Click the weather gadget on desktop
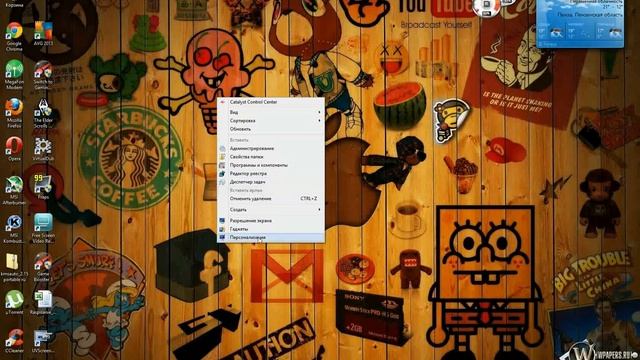 pos(580,23)
